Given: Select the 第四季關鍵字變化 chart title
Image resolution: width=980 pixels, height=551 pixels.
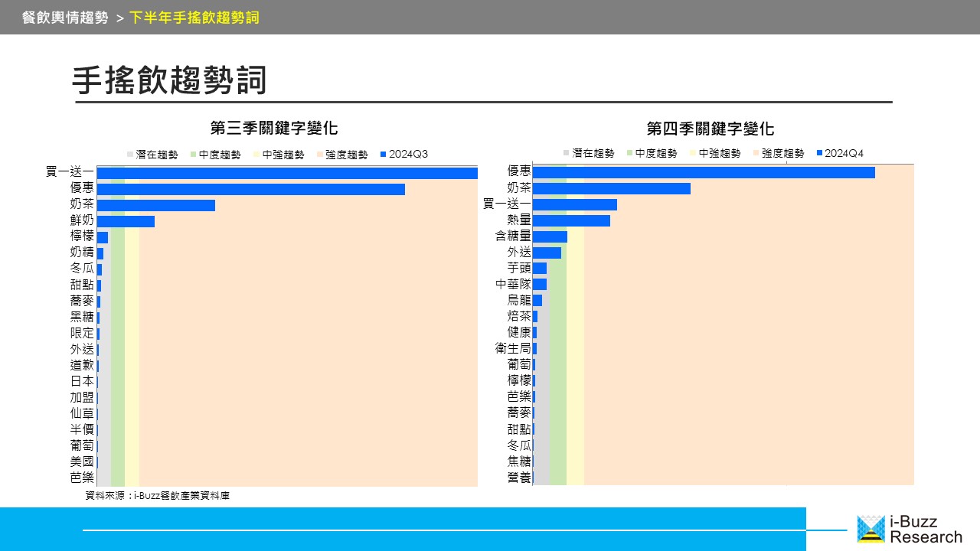Looking at the screenshot, I should 710,128.
